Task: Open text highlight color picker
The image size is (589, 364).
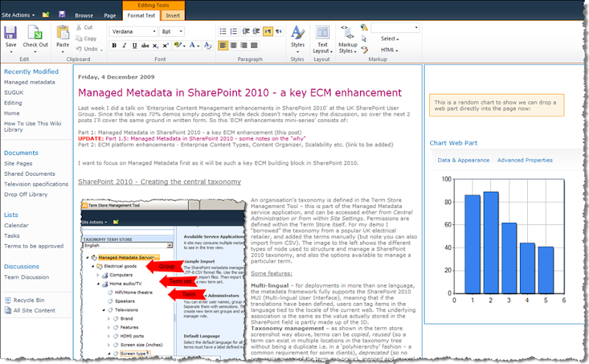Action: tap(180, 46)
